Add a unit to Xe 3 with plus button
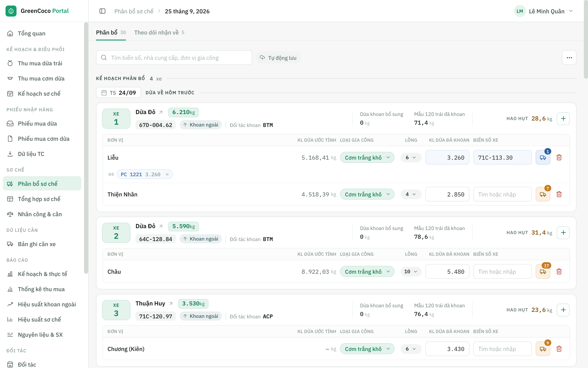Image resolution: width=588 pixels, height=368 pixels. [563, 310]
